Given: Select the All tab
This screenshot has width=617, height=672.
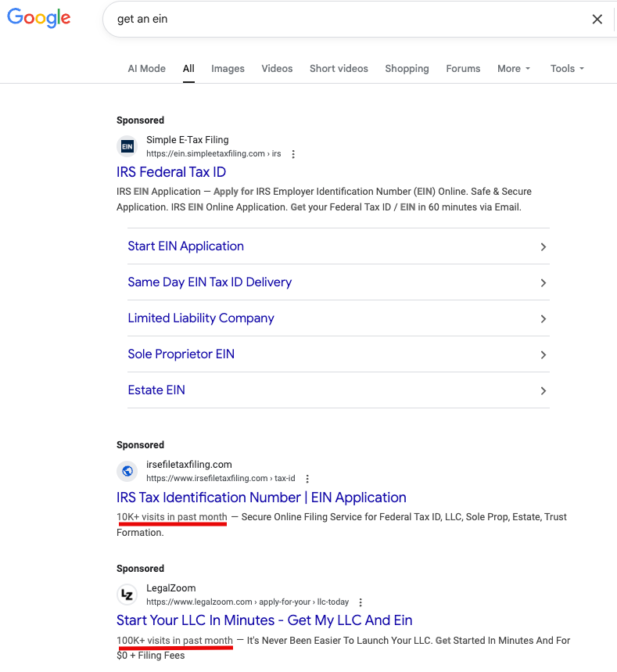Looking at the screenshot, I should pyautogui.click(x=188, y=69).
